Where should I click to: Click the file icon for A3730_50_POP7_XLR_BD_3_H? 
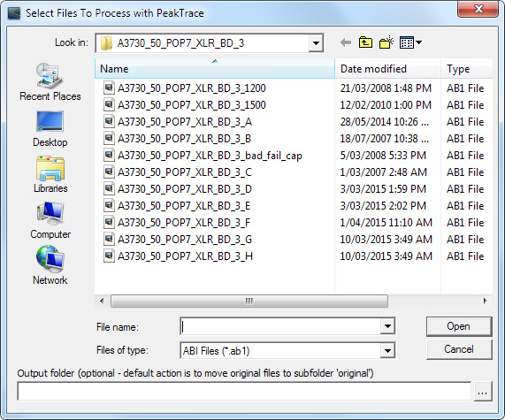(109, 256)
